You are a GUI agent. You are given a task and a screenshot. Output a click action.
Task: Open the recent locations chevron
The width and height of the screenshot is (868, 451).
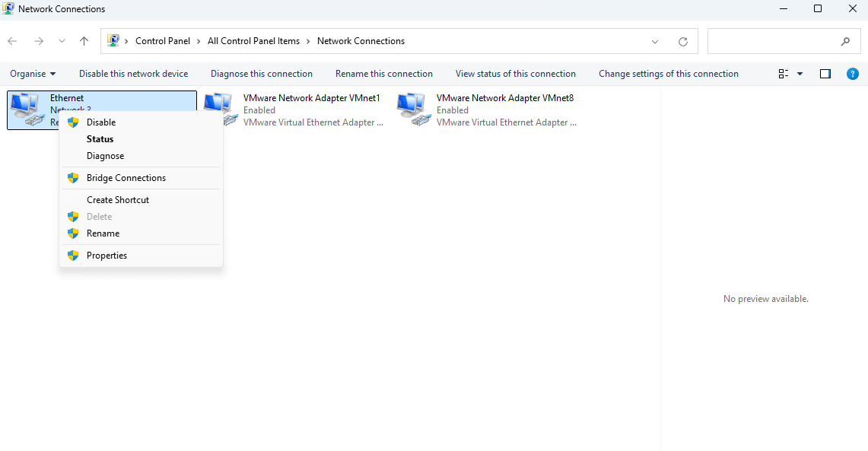tap(62, 41)
